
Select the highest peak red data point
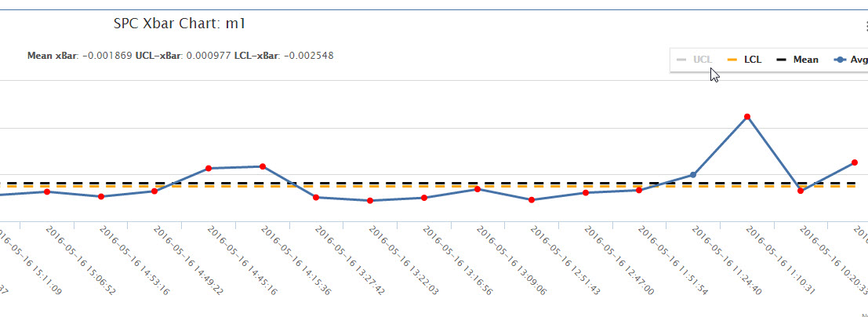[x=747, y=117]
